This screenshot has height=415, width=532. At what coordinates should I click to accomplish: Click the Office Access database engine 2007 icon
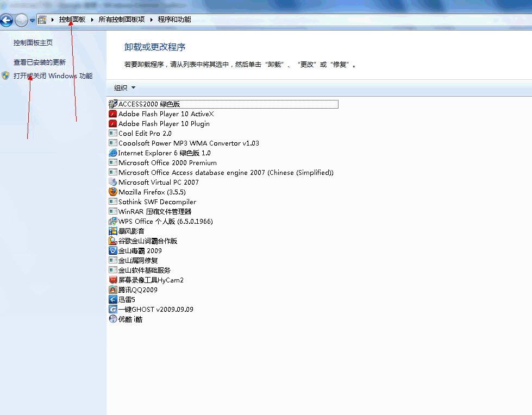(113, 172)
